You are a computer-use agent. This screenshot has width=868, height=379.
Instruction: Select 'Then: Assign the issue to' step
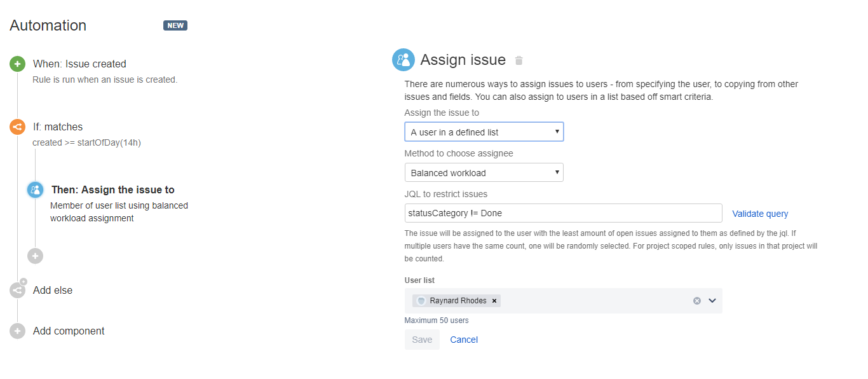112,190
